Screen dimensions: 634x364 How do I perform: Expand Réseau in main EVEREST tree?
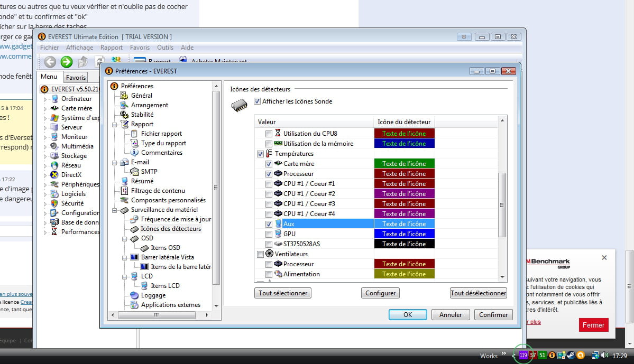[45, 166]
